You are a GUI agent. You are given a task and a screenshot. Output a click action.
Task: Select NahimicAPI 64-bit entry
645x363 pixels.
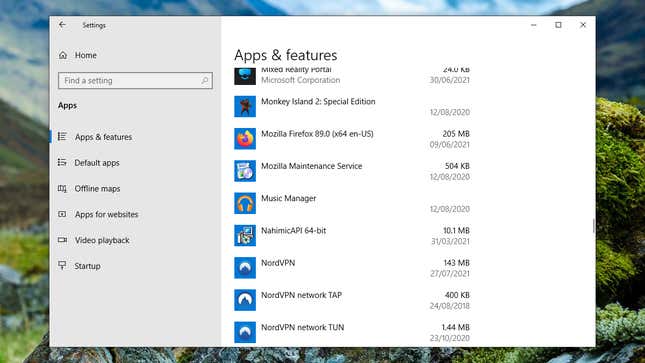[352, 235]
